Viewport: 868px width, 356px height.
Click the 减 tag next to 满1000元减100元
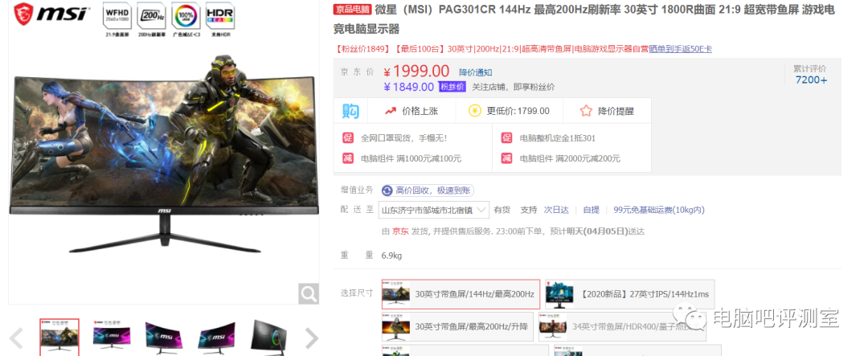point(348,158)
